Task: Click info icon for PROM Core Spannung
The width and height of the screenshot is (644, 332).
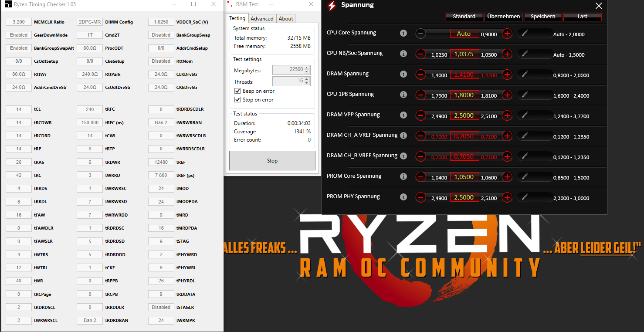Action: tap(403, 176)
